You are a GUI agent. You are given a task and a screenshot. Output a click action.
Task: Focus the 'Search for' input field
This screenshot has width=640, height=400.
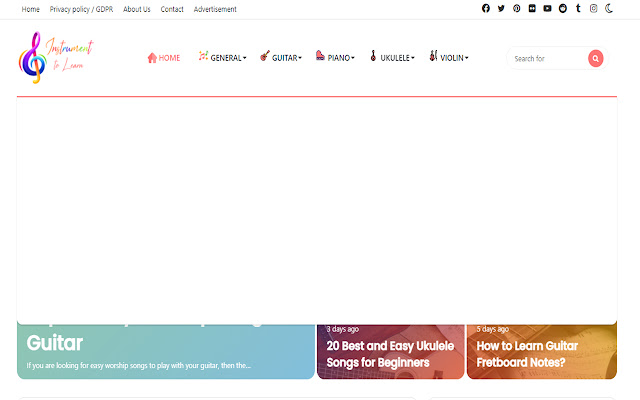point(547,58)
